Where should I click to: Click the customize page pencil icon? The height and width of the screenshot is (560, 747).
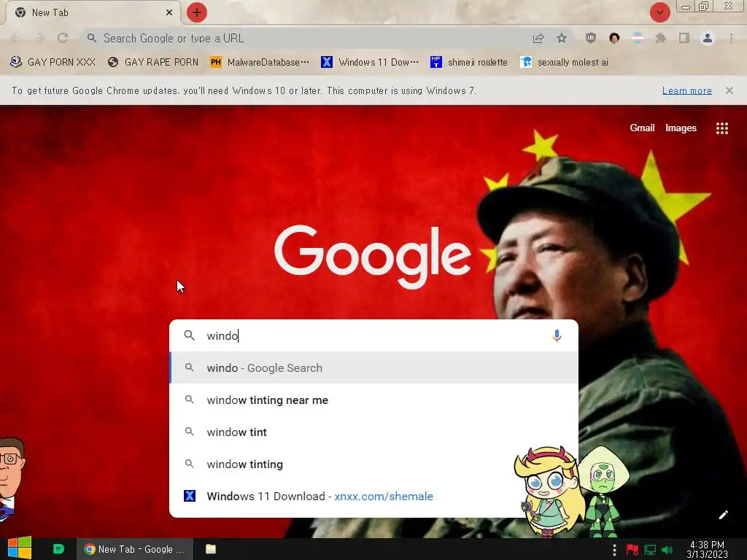coord(723,515)
